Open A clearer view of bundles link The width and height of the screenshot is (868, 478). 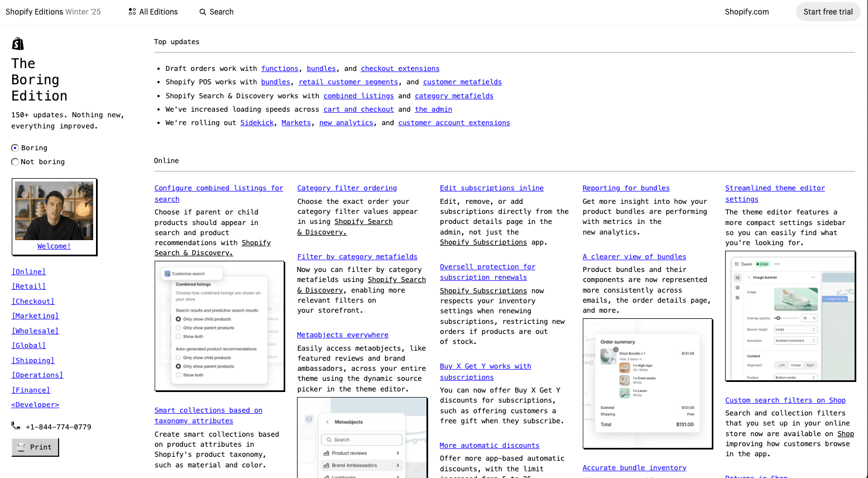[634, 257]
